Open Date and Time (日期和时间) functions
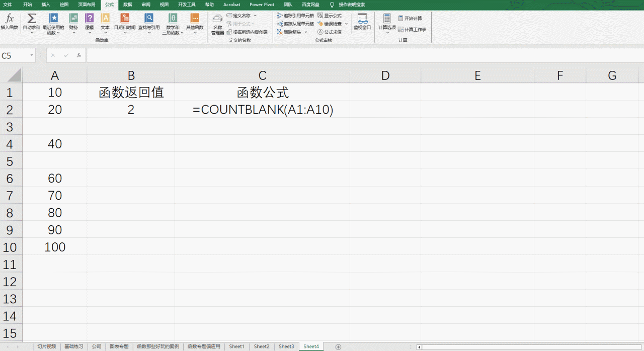The height and width of the screenshot is (351, 644). [125, 24]
